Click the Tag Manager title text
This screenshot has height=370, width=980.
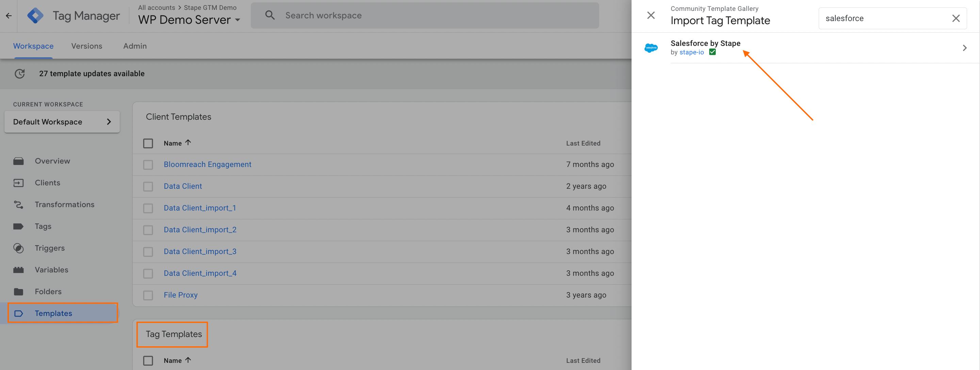tap(86, 16)
